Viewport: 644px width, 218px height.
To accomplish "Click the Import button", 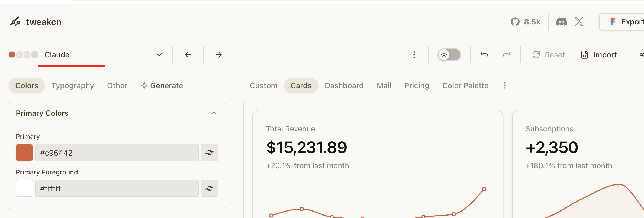I will point(599,55).
